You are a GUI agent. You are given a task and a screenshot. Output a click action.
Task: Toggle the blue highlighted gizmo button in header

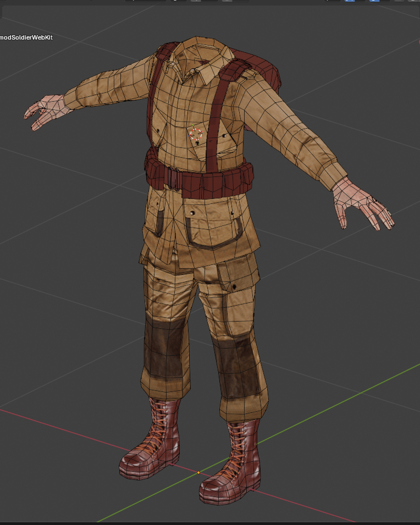[x=349, y=1]
